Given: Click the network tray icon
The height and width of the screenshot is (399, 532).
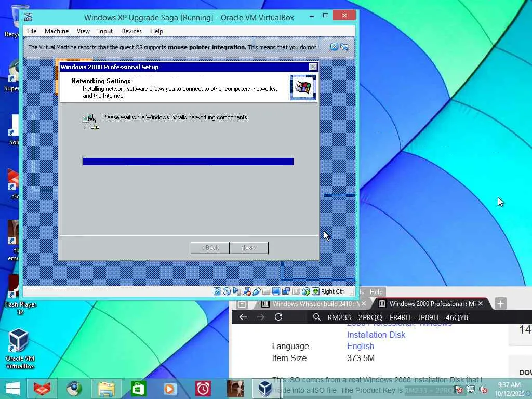Looking at the screenshot, I should point(471,389).
